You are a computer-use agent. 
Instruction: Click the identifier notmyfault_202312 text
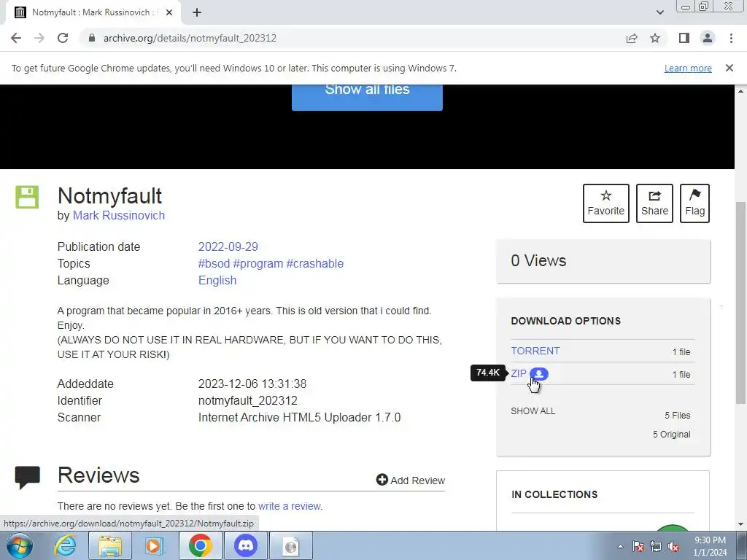point(248,400)
